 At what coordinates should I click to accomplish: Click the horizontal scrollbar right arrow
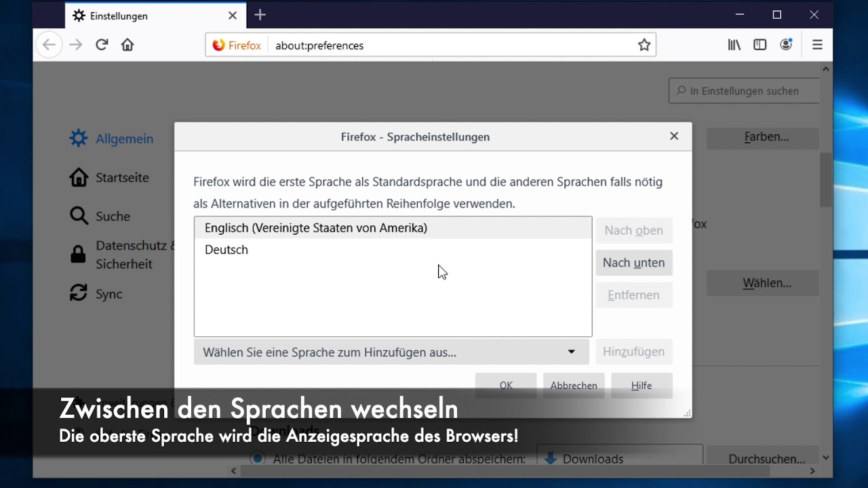click(x=812, y=470)
